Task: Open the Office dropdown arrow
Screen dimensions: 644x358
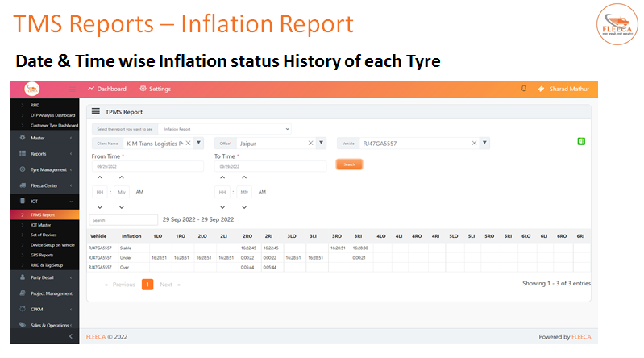Action: 321,143
